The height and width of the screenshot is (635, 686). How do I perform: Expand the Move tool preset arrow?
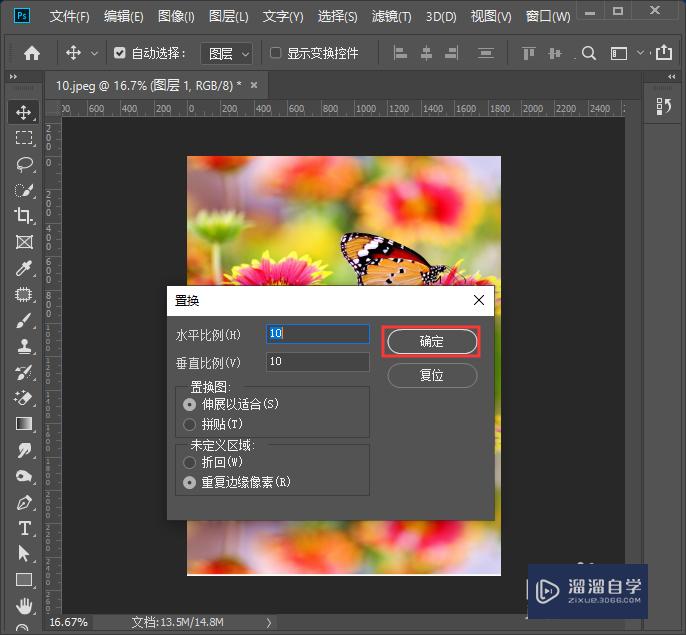point(94,53)
